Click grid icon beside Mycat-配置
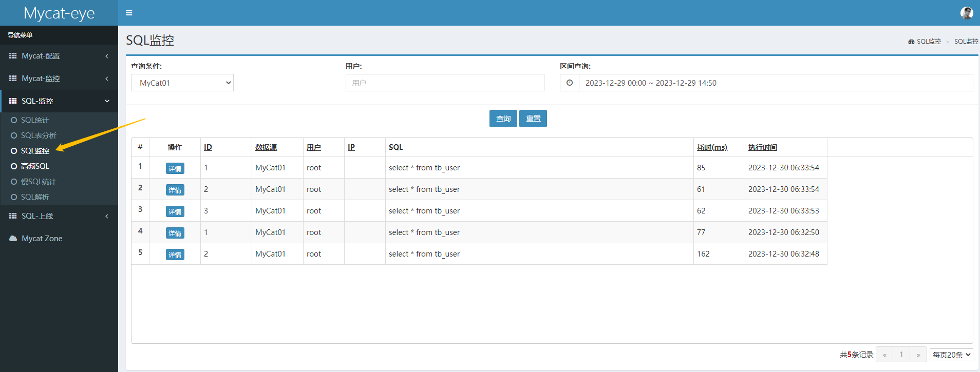This screenshot has width=980, height=372. [x=13, y=56]
